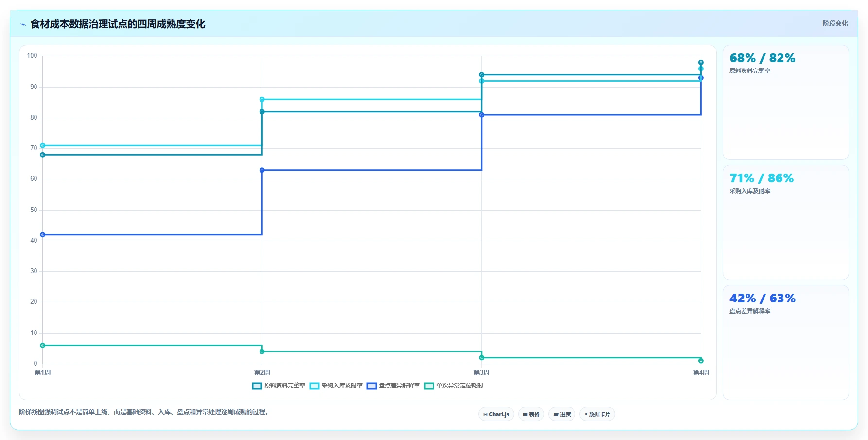The height and width of the screenshot is (440, 868).
Task: Click the small icon before the chart title
Action: click(23, 24)
